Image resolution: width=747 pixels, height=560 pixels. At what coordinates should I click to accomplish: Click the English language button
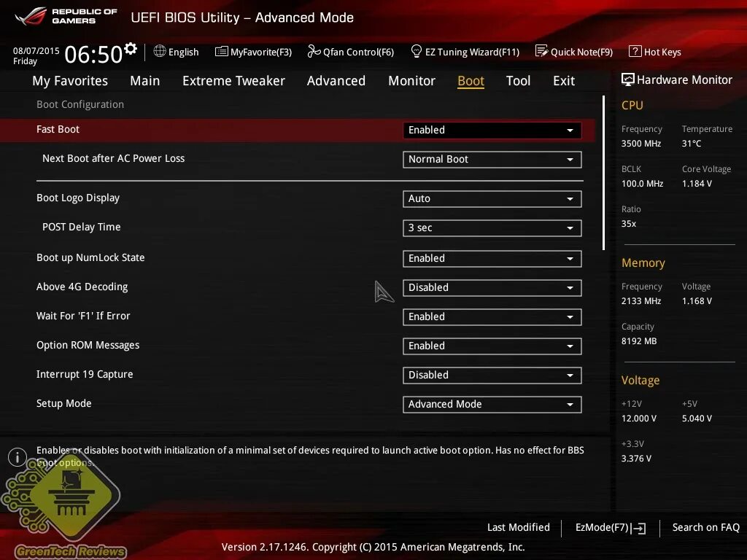point(177,52)
